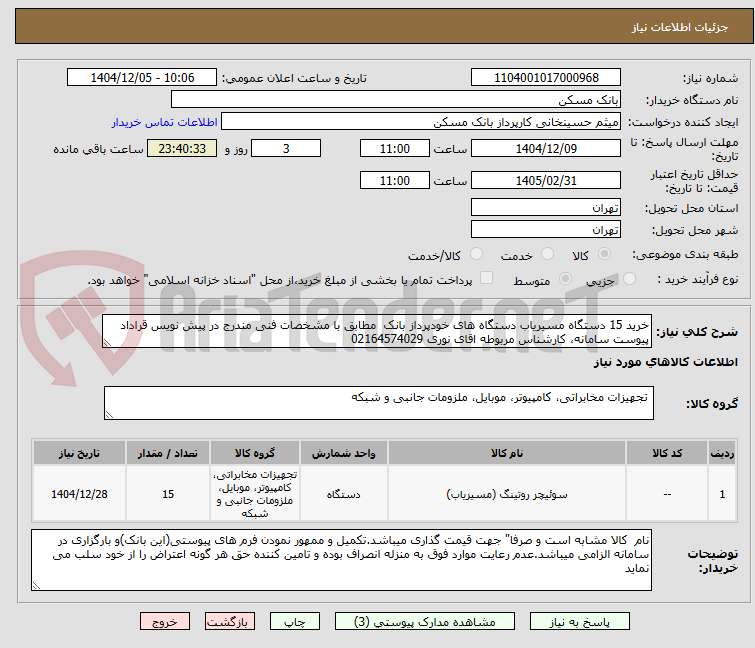Click the announcement date field 1404/12/05 - 10:06
The width and height of the screenshot is (755, 648).
(x=142, y=78)
